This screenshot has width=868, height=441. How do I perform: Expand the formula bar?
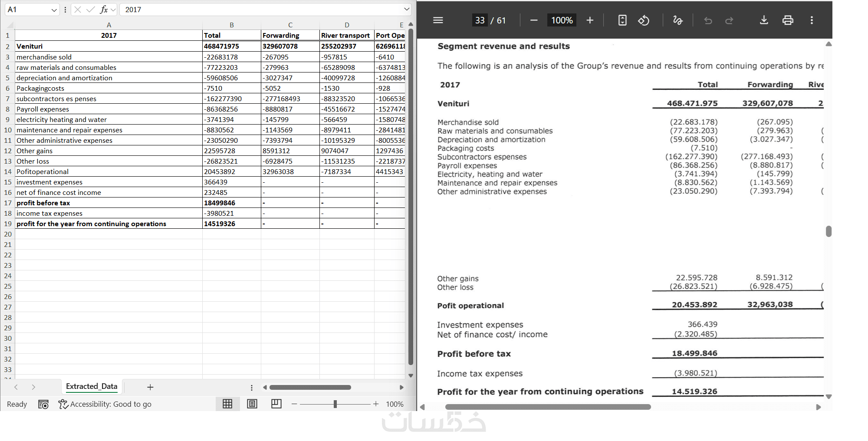click(x=407, y=9)
